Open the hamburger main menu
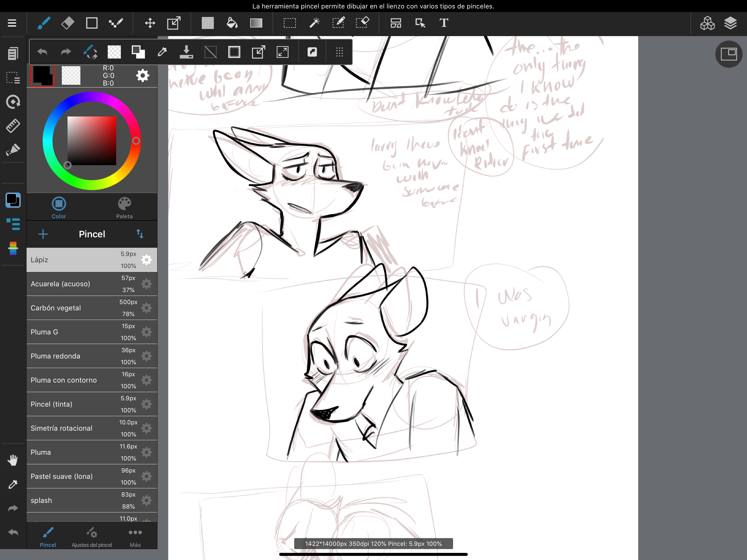This screenshot has height=560, width=747. (x=12, y=23)
